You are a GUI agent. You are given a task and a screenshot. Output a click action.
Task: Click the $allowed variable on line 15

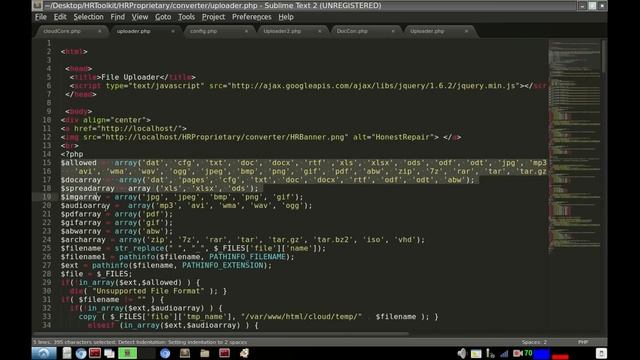pos(79,163)
